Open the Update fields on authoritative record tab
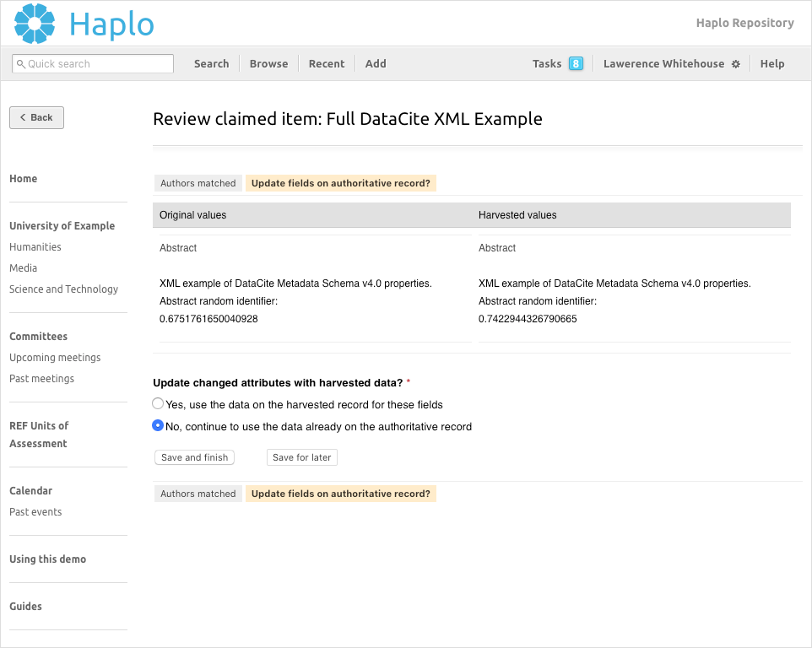Image resolution: width=812 pixels, height=648 pixels. [341, 183]
